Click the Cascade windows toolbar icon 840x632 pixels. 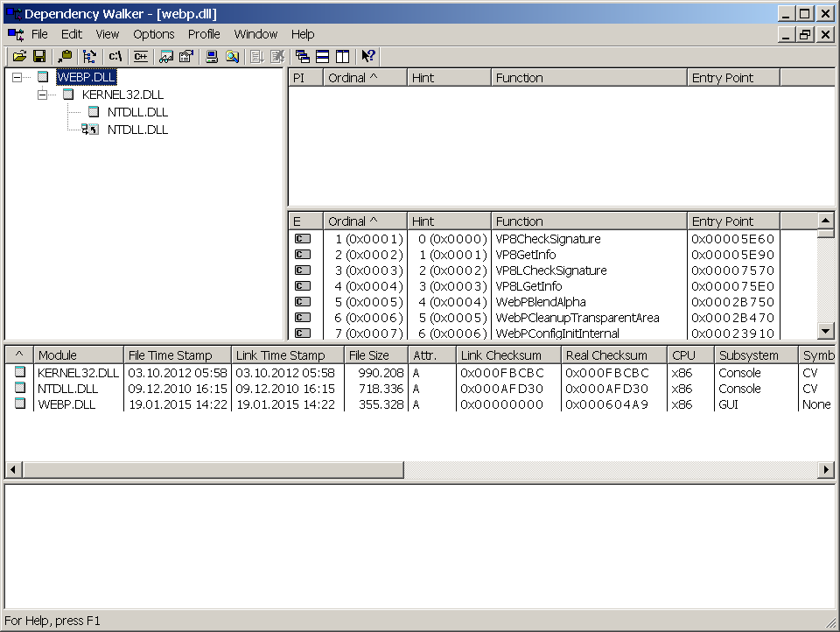pos(303,57)
